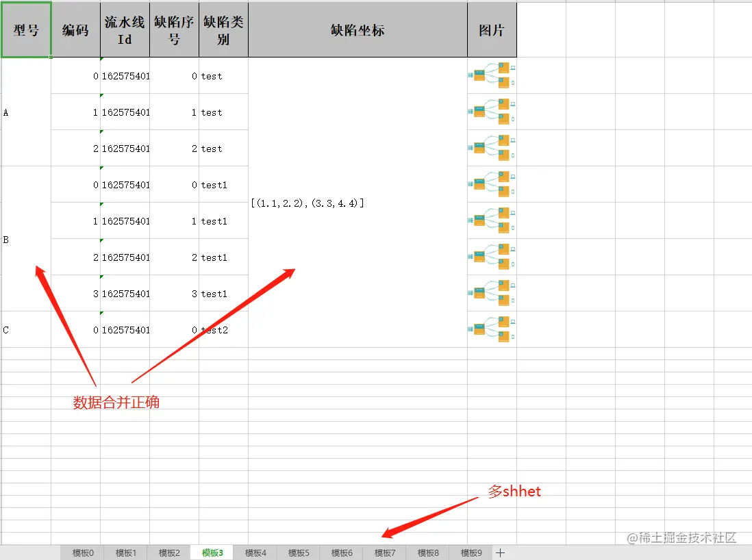Viewport: 752px width, 560px height.
Task: Select the 流水线Id header cell
Action: click(x=125, y=29)
